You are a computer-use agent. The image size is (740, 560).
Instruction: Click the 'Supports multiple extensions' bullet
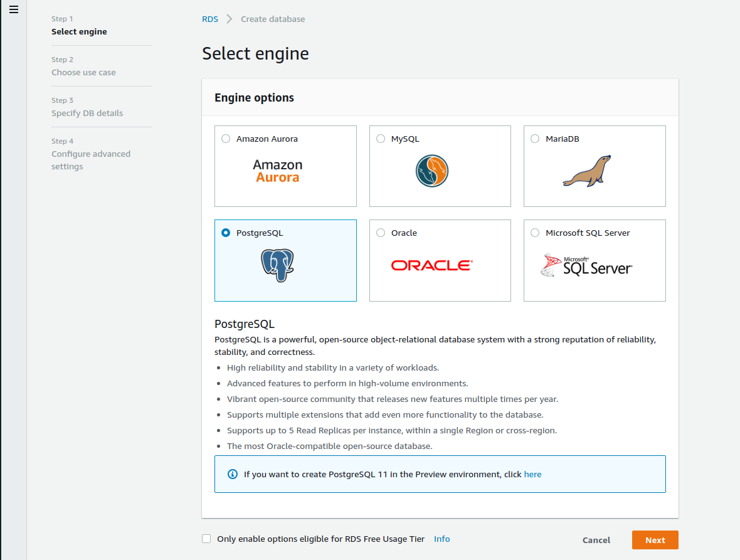[x=385, y=415]
